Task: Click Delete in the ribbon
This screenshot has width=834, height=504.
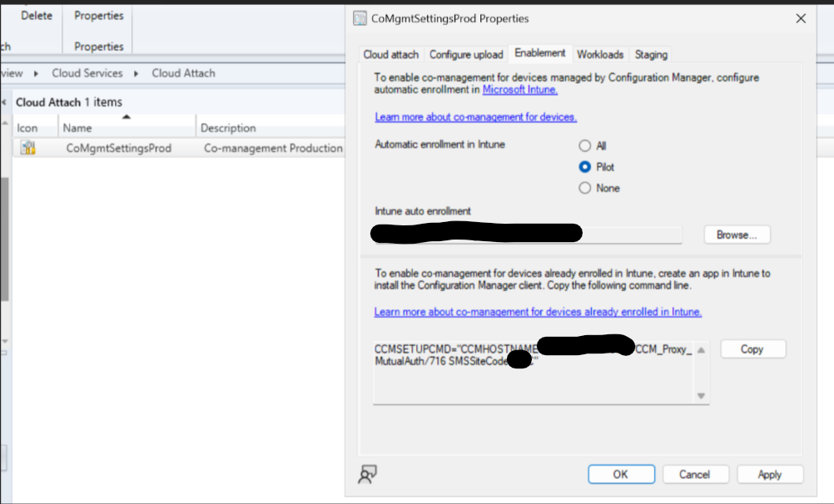Action: click(x=35, y=14)
